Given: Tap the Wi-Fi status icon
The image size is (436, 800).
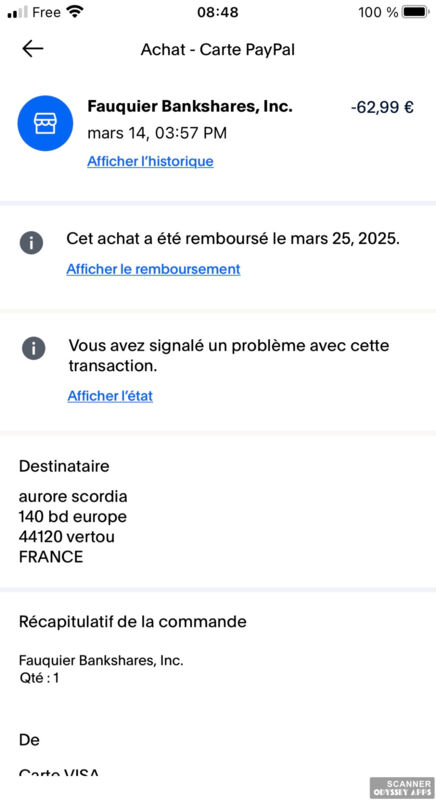Looking at the screenshot, I should pos(74,12).
